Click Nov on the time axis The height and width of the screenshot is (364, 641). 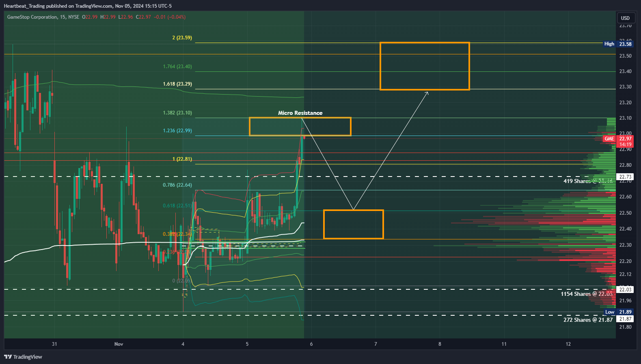(x=119, y=344)
